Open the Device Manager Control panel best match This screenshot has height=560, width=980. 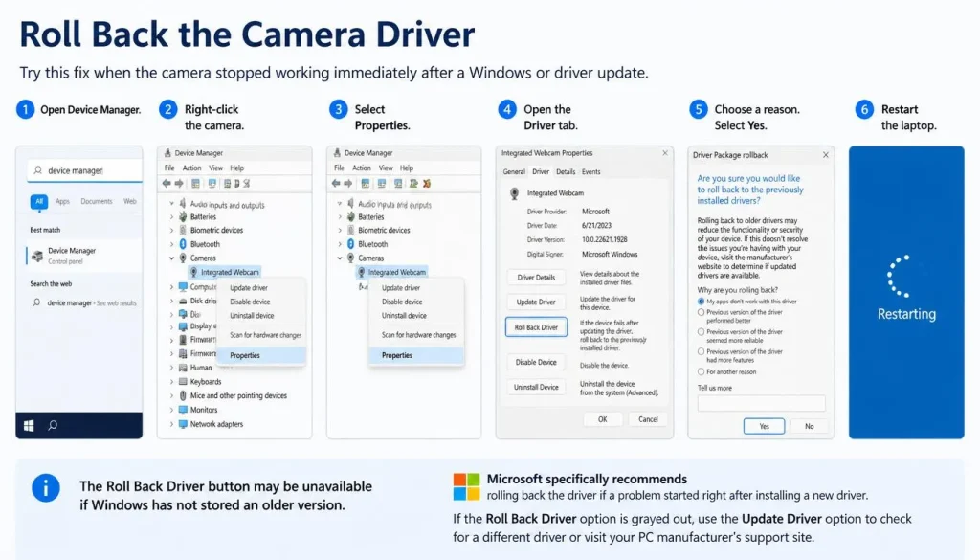pyautogui.click(x=84, y=255)
